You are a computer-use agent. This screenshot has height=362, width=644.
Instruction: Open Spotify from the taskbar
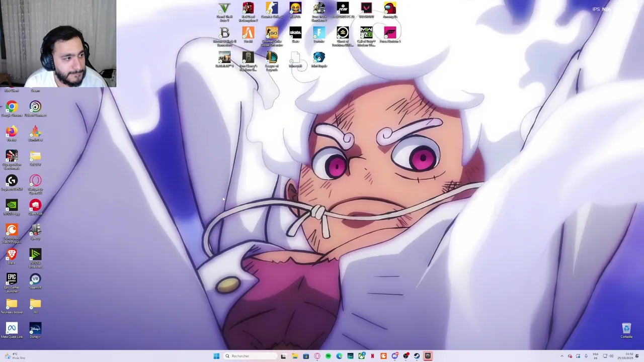[328, 356]
